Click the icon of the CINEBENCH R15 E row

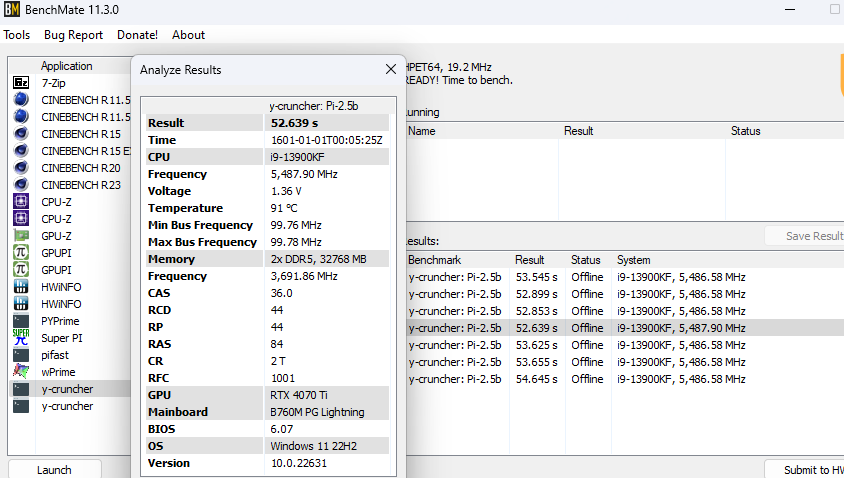click(21, 151)
